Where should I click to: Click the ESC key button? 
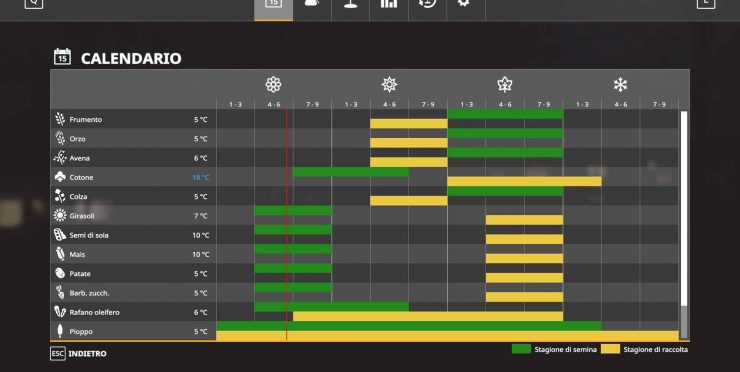coord(58,354)
